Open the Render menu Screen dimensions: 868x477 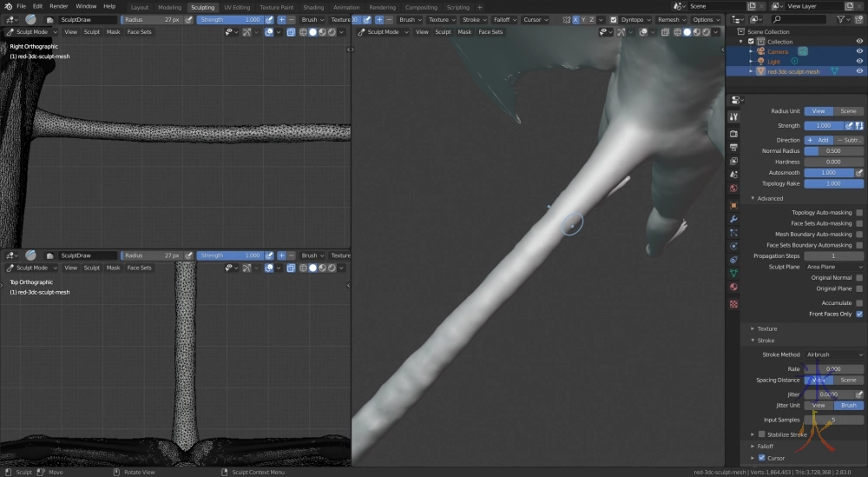point(58,6)
